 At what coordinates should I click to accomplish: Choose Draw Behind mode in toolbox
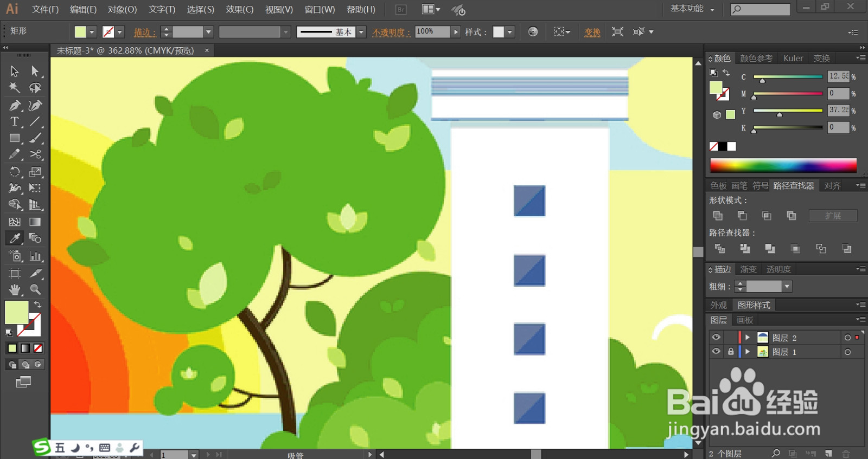point(25,365)
